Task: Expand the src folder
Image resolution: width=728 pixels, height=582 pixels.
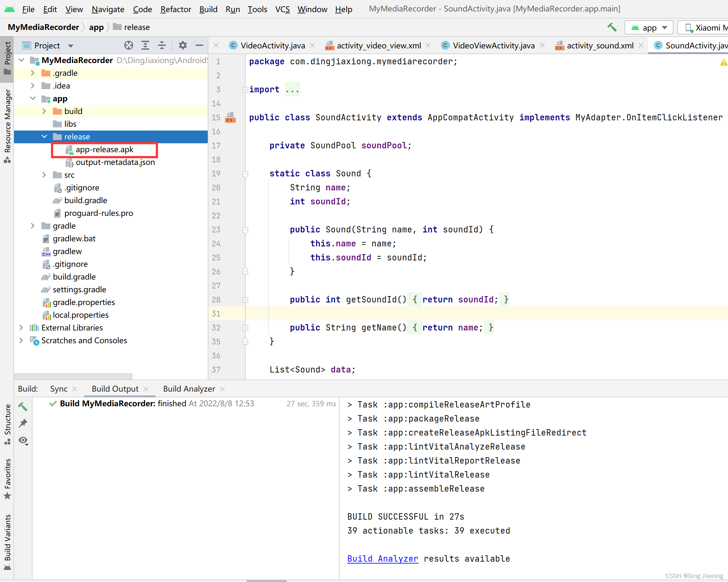Action: click(44, 175)
